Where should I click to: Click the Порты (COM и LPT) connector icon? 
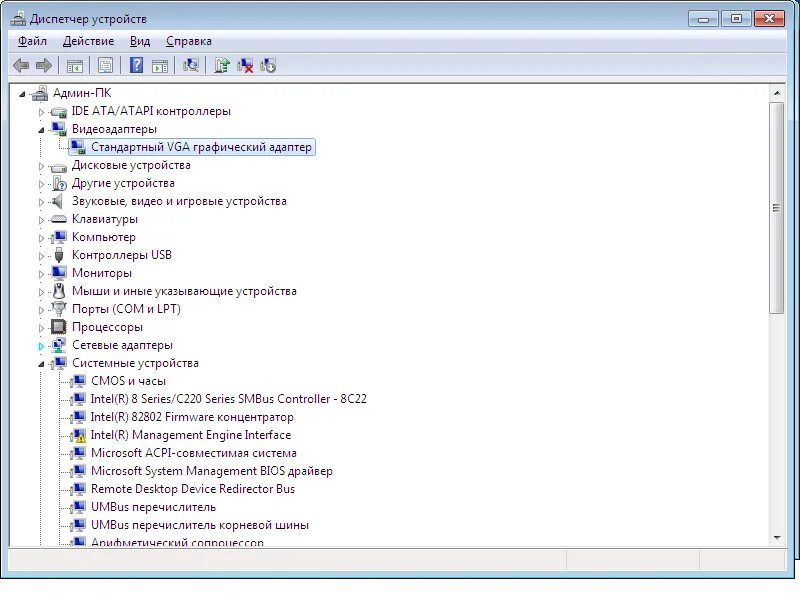coord(59,309)
